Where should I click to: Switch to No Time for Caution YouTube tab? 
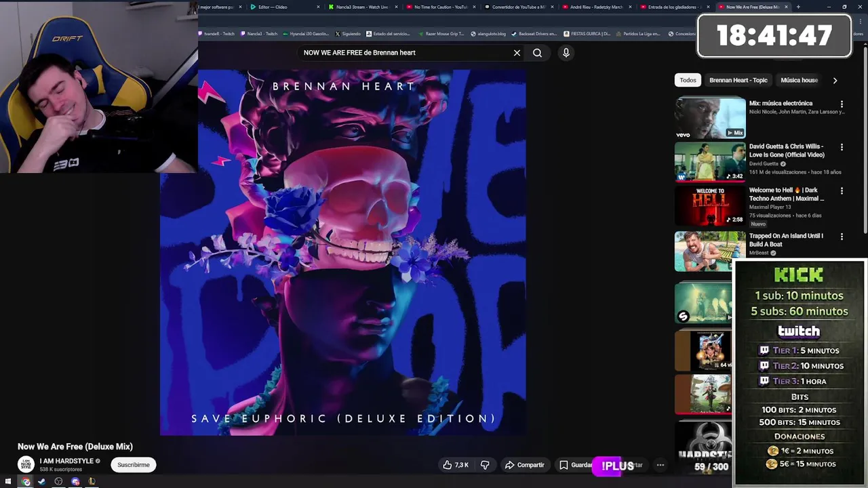click(440, 7)
